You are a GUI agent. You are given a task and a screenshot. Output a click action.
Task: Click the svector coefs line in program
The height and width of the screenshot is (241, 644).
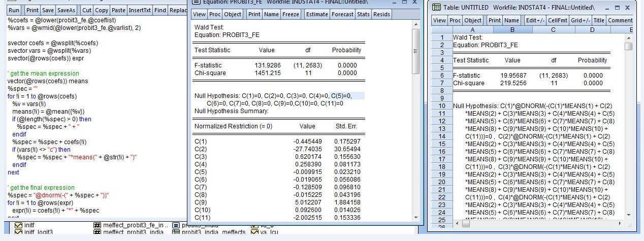(53, 43)
